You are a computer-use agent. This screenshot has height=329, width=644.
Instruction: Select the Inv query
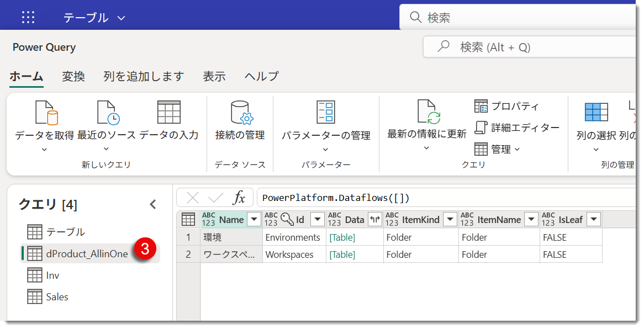click(x=90, y=275)
